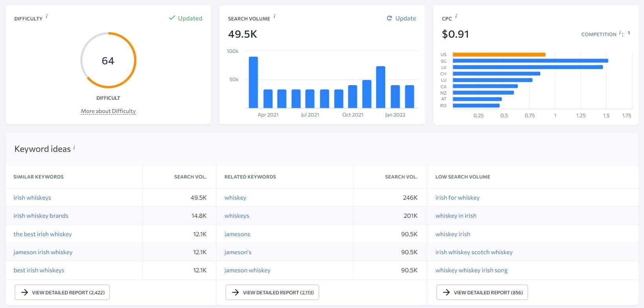The height and width of the screenshot is (308, 644).
Task: Click the 201K search volume value
Action: (410, 215)
